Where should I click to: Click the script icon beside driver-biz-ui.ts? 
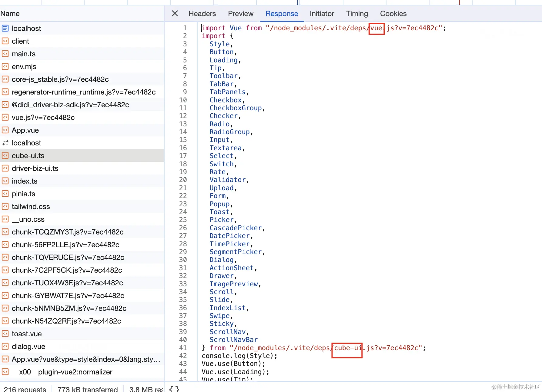[5, 168]
